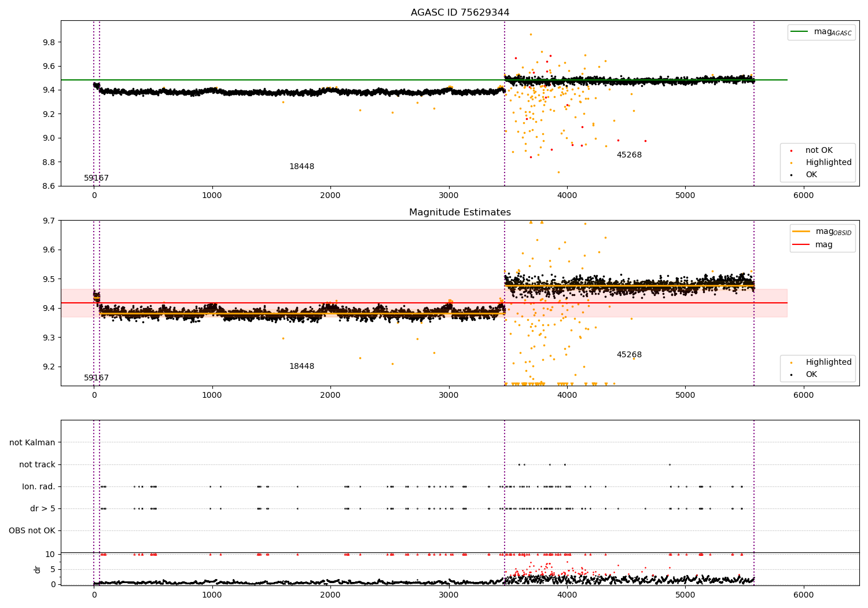Click obsid label '18448' in the top plot
Viewport: 868px width, 608px height.
pos(301,167)
